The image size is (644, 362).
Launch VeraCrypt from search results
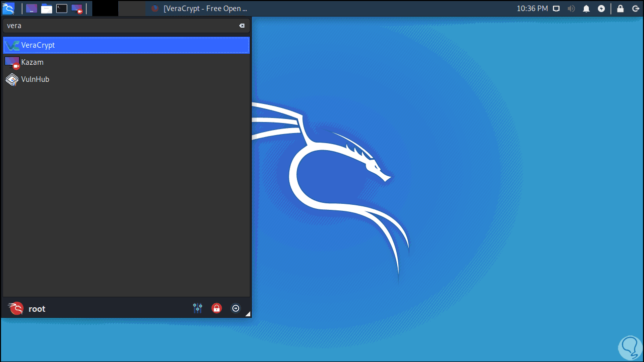click(126, 45)
